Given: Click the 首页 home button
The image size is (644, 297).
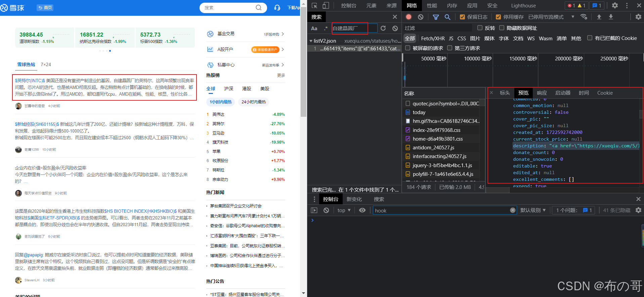Looking at the screenshot, I should (45, 7).
